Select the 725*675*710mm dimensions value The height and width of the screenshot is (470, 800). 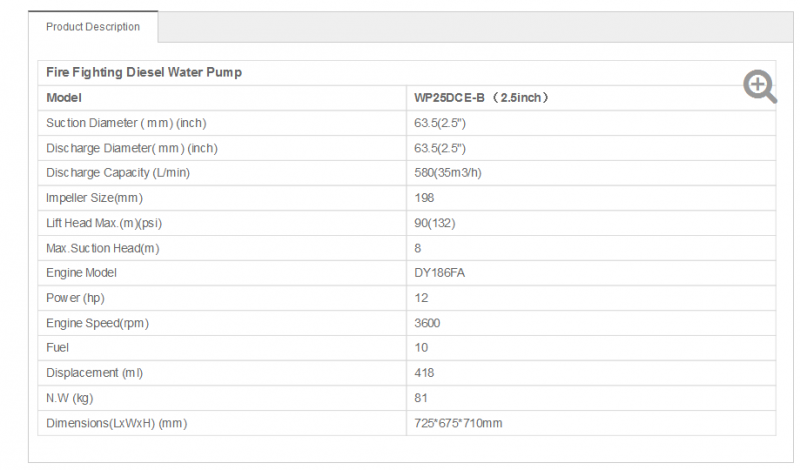[x=458, y=423]
